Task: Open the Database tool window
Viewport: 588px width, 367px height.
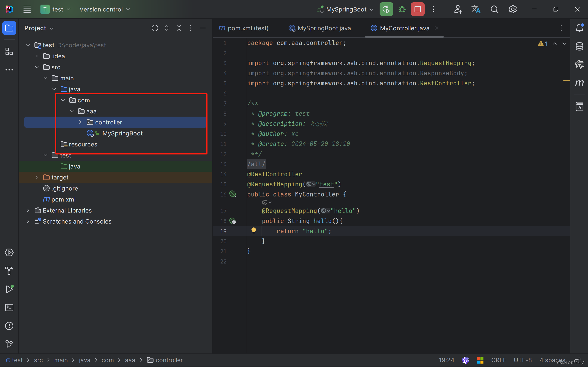Action: (x=579, y=46)
